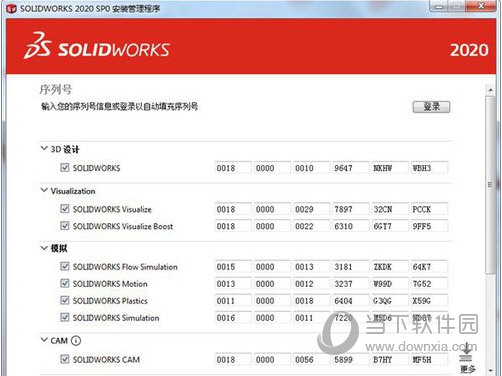The image size is (502, 376).
Task: Click the SOLIDWORKS Visualize Boost label
Action: coord(123,226)
